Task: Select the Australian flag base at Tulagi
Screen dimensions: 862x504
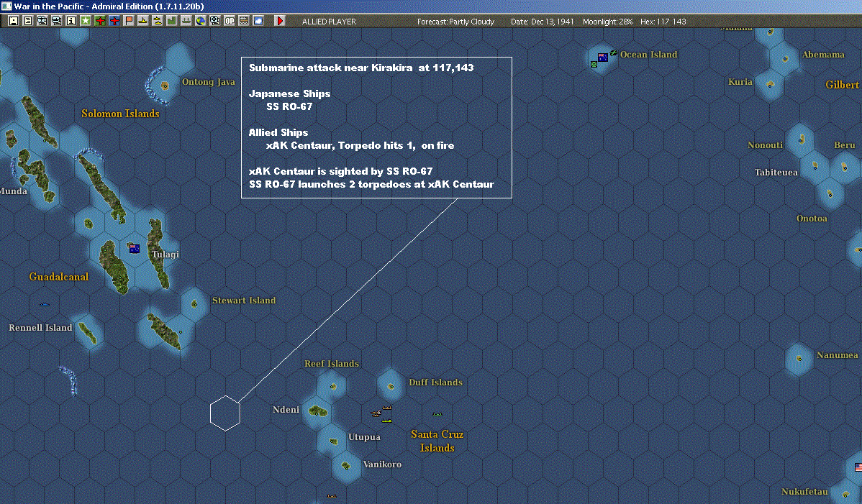Action: (x=134, y=249)
